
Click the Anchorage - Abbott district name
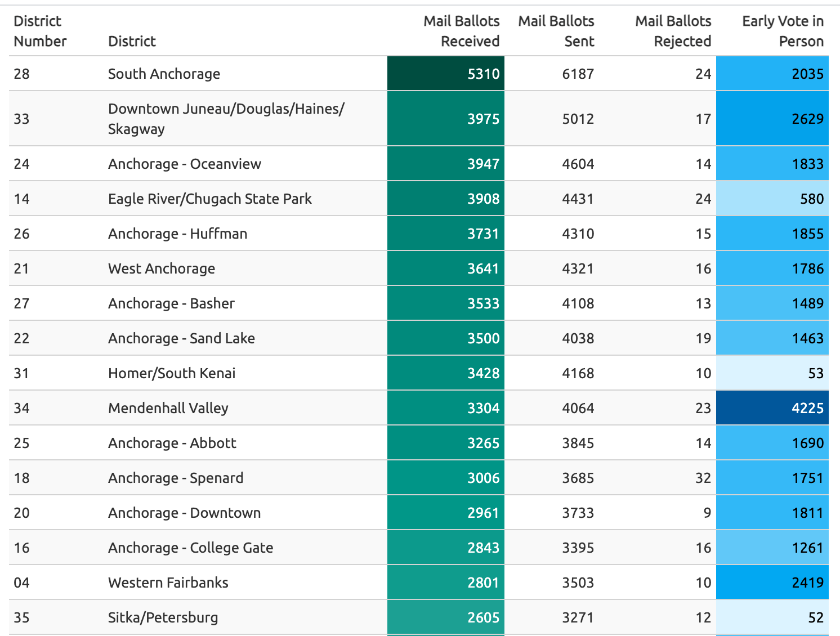click(x=172, y=443)
